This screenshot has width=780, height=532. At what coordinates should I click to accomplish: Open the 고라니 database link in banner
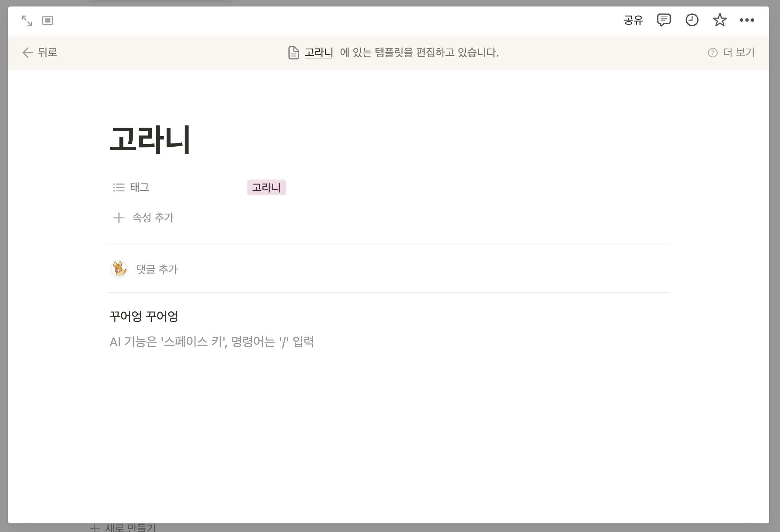319,53
